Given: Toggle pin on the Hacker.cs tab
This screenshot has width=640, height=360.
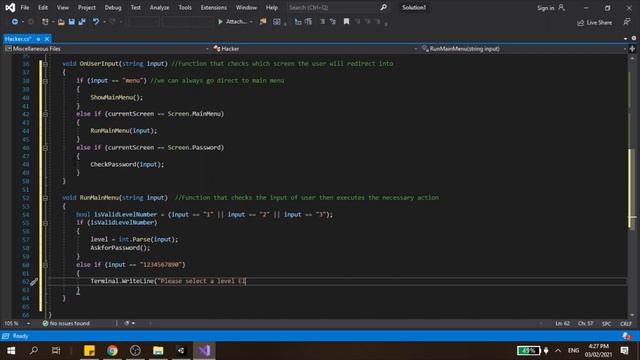Looking at the screenshot, I should (x=38, y=39).
